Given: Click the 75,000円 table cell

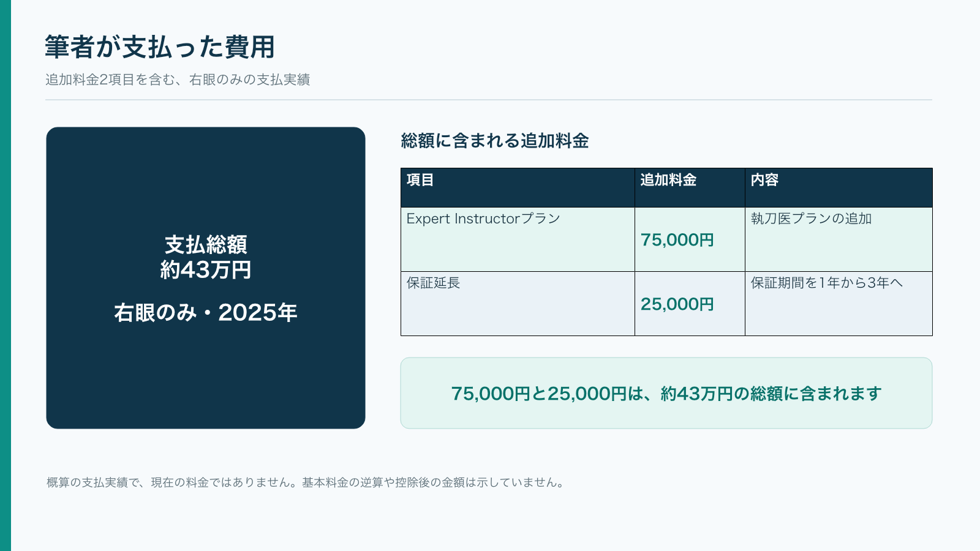Looking at the screenshot, I should [x=690, y=239].
